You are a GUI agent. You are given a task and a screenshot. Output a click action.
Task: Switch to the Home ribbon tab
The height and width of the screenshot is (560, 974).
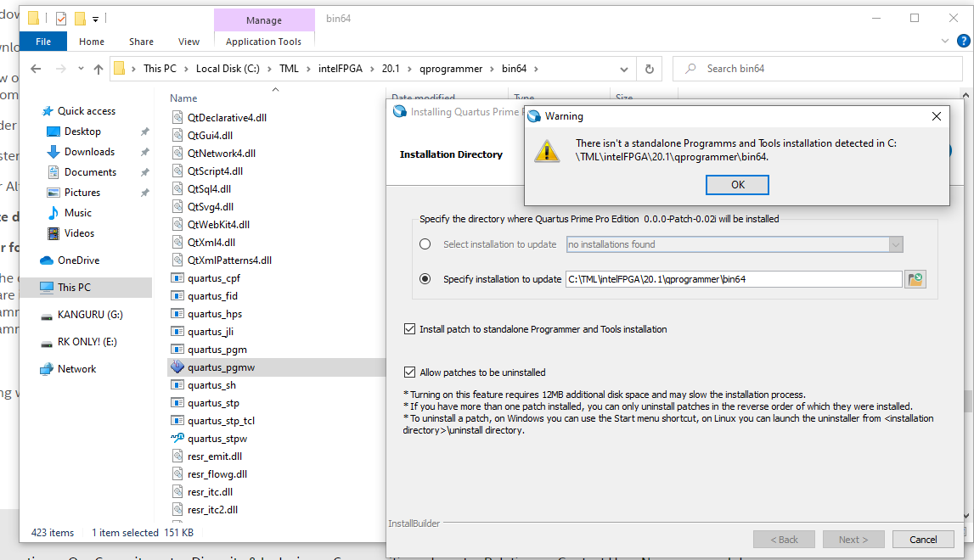(92, 42)
